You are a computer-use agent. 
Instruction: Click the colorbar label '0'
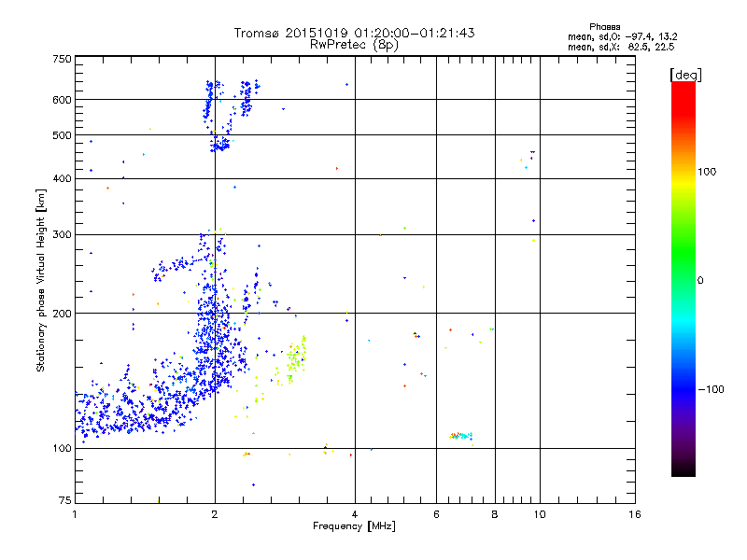click(699, 281)
